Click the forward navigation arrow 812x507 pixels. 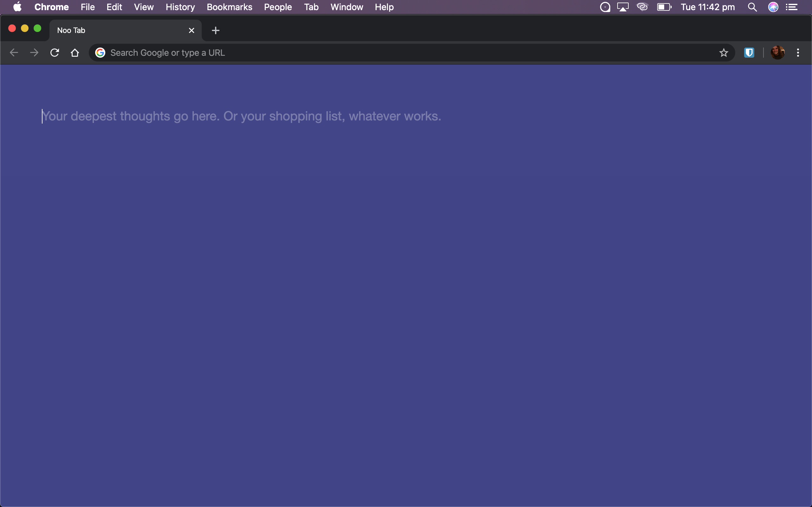pos(34,53)
